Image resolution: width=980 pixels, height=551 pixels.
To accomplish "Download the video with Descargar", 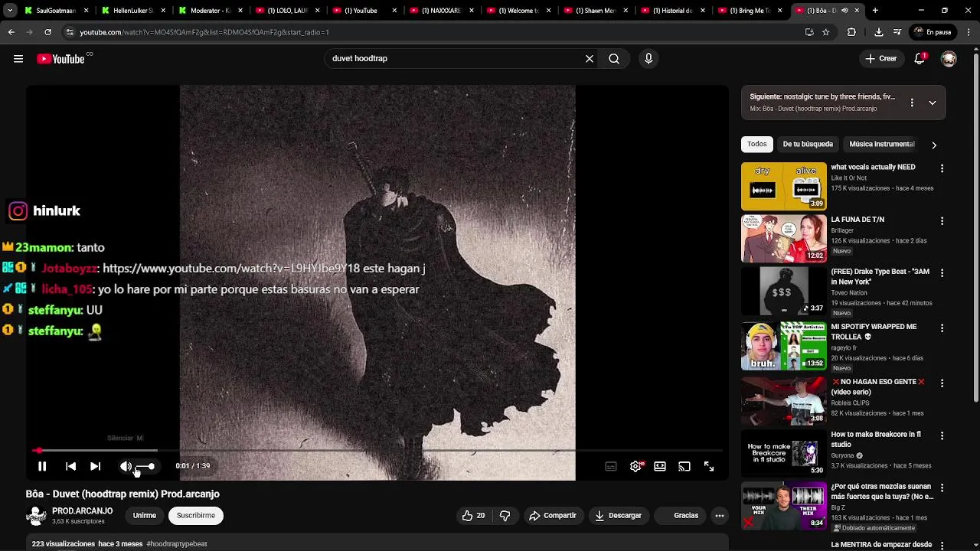I will pyautogui.click(x=618, y=516).
